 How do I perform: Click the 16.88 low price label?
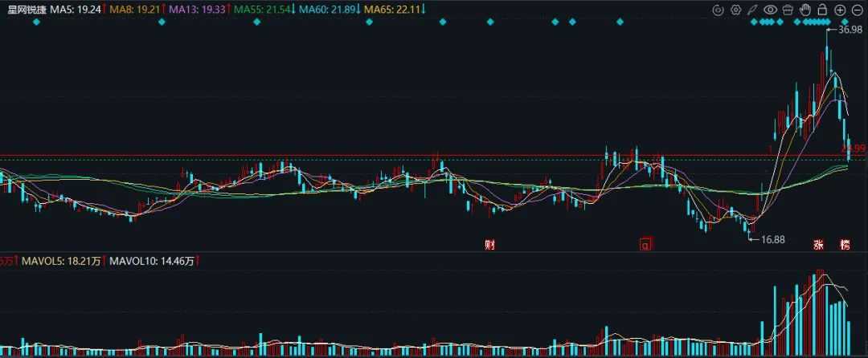click(x=773, y=240)
